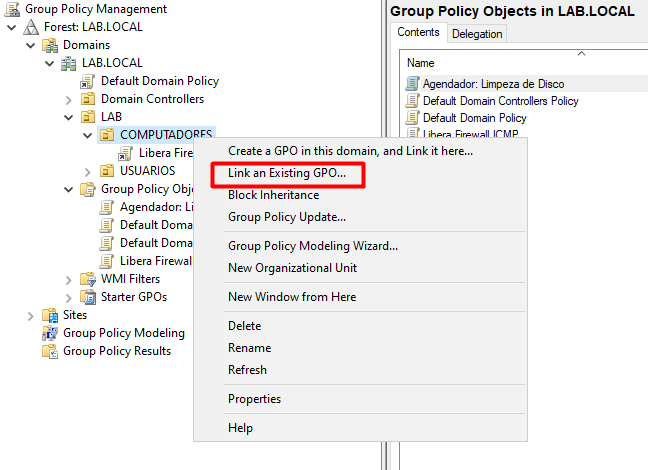The width and height of the screenshot is (648, 470).
Task: Click the Sites folder icon
Action: coord(50,315)
